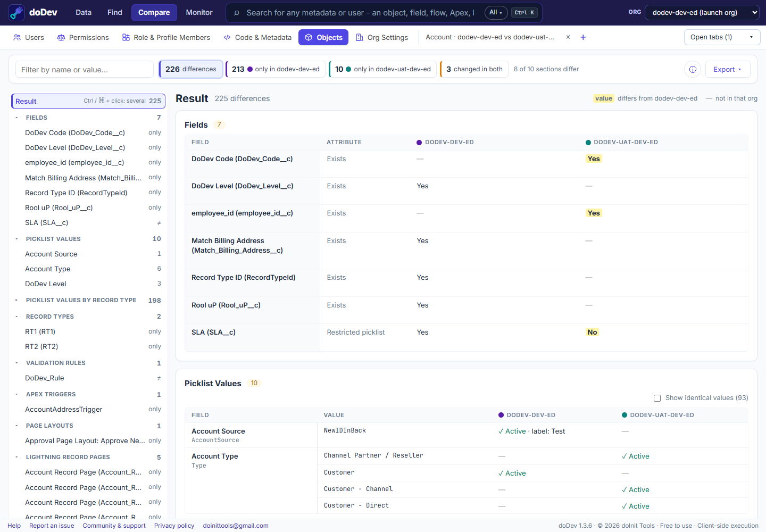This screenshot has height=532, width=766.
Task: Collapse the FIELDS section in sidebar
Action: pos(16,118)
